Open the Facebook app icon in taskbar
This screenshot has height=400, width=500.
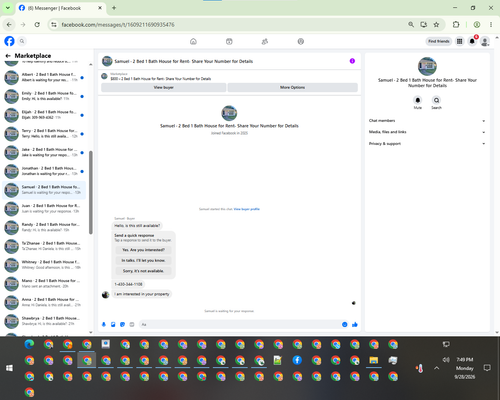(x=297, y=360)
